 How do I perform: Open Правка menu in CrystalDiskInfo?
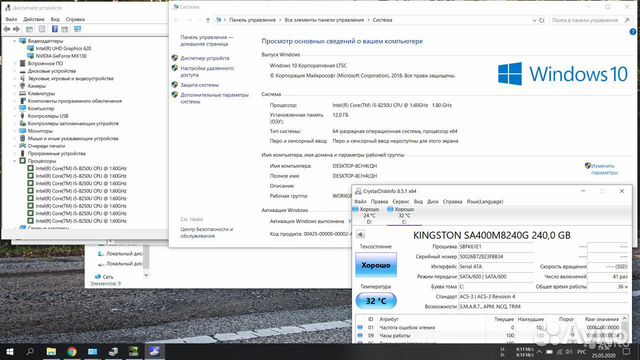pos(379,202)
